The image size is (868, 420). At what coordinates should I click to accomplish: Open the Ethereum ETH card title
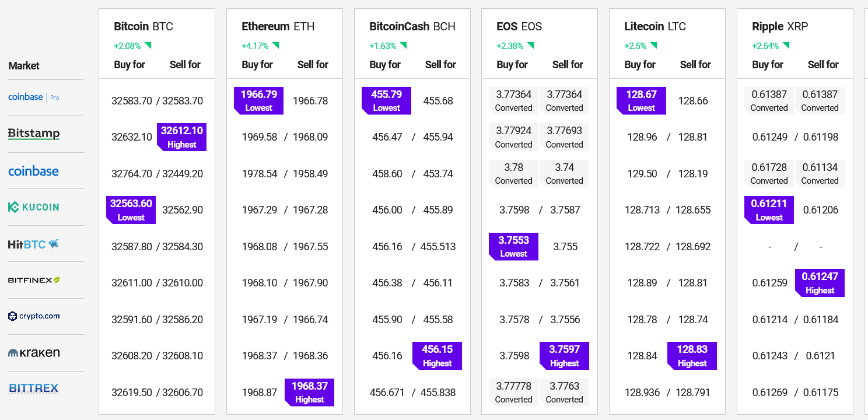pyautogui.click(x=278, y=26)
